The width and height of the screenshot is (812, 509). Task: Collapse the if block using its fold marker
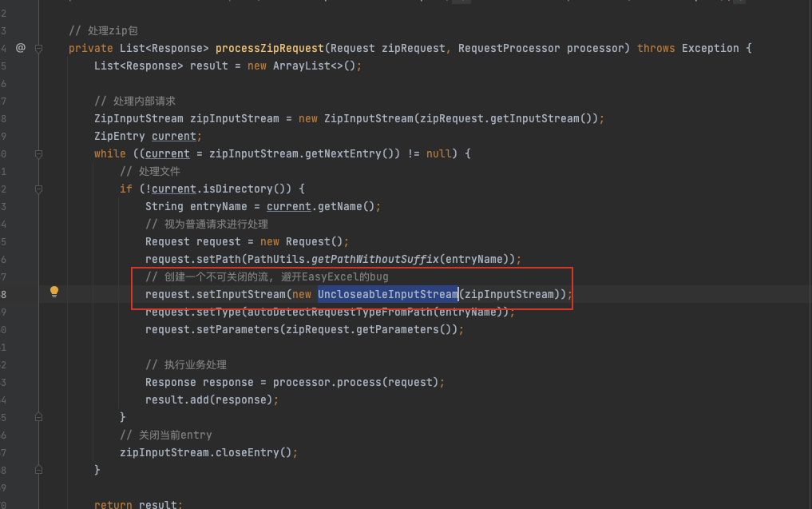pyautogui.click(x=38, y=189)
